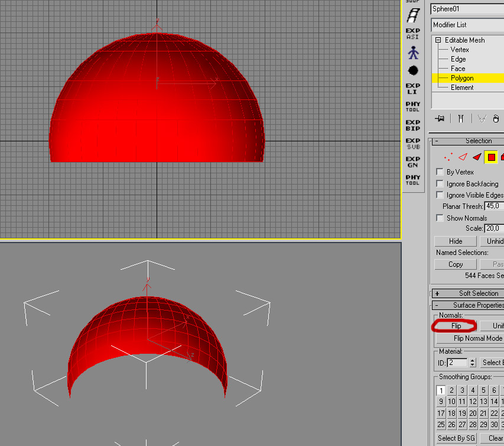Increase Material ID with spinner up arrow
The image size is (504, 446).
(473, 360)
